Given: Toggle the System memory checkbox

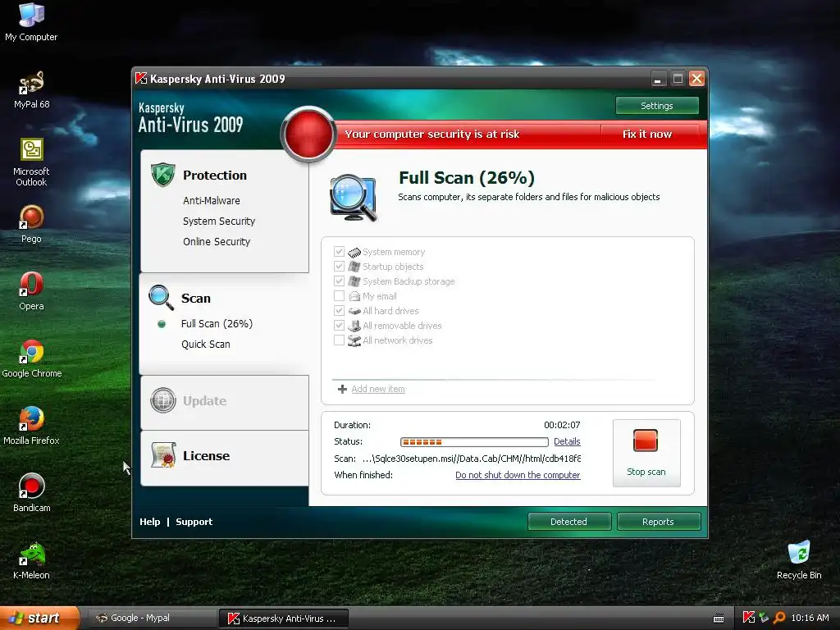Looking at the screenshot, I should click(339, 252).
